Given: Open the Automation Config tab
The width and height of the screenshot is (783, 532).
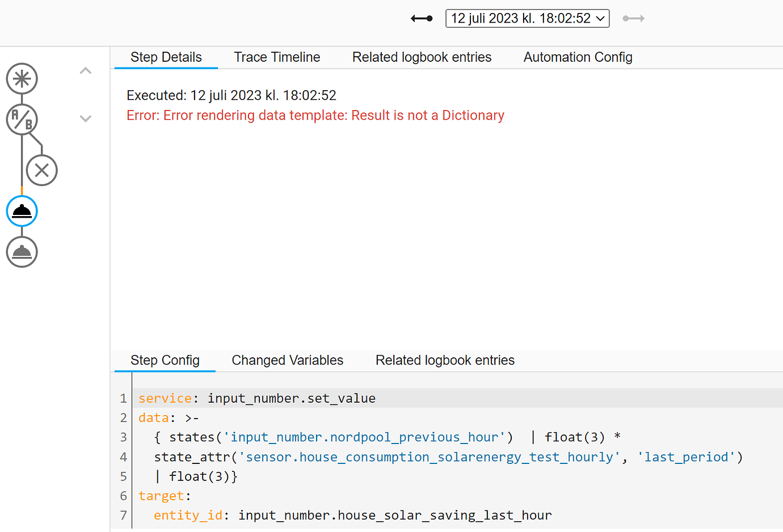Looking at the screenshot, I should tap(578, 57).
